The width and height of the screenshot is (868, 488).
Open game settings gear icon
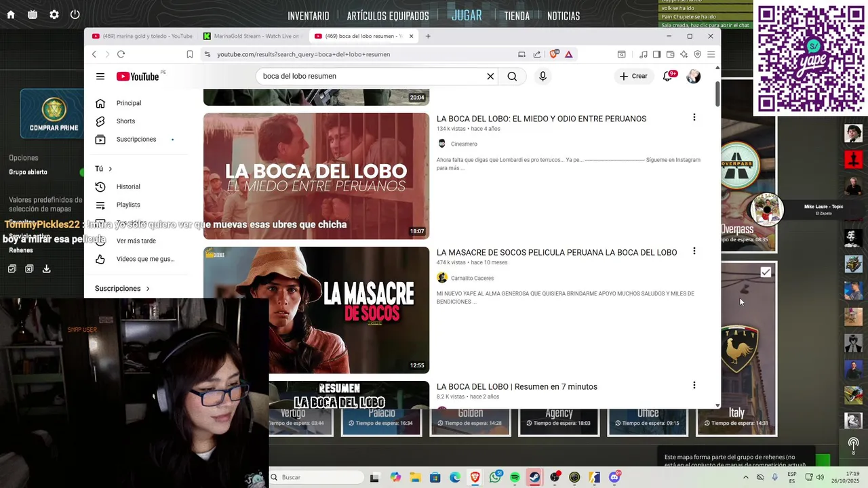[54, 14]
